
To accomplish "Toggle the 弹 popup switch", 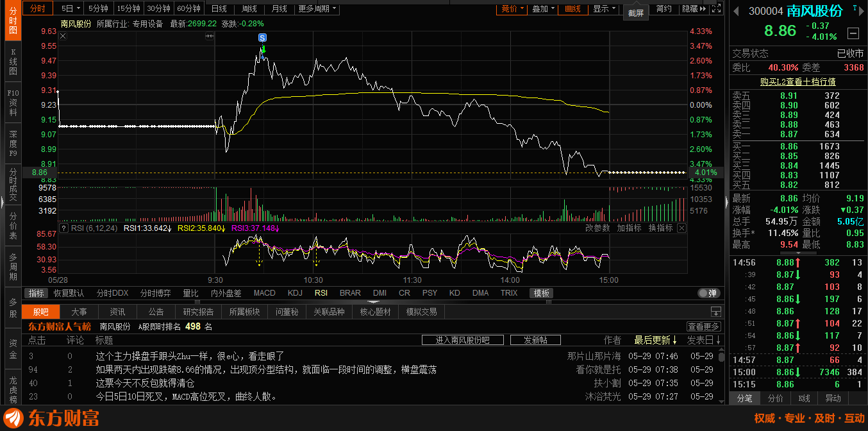I will [x=708, y=293].
